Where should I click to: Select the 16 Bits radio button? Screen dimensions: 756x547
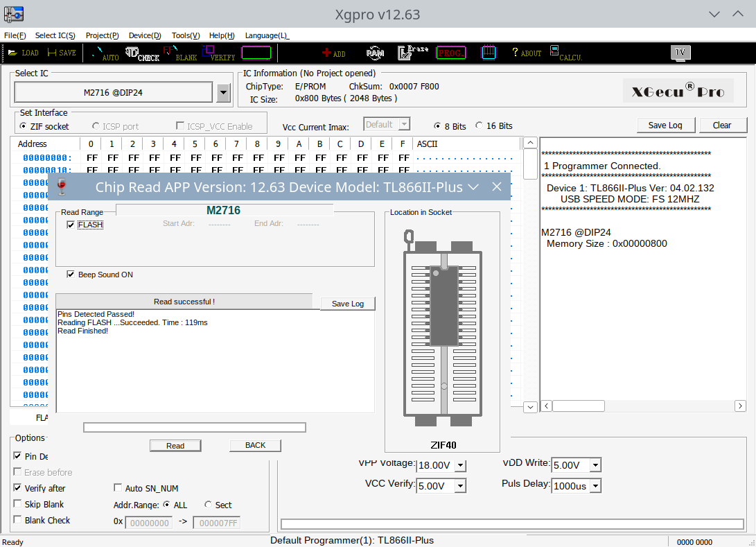pyautogui.click(x=480, y=126)
